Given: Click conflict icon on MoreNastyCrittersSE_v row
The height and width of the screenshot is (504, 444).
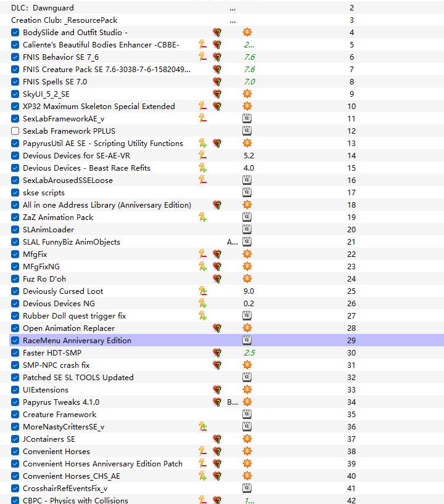Looking at the screenshot, I should click(202, 426).
